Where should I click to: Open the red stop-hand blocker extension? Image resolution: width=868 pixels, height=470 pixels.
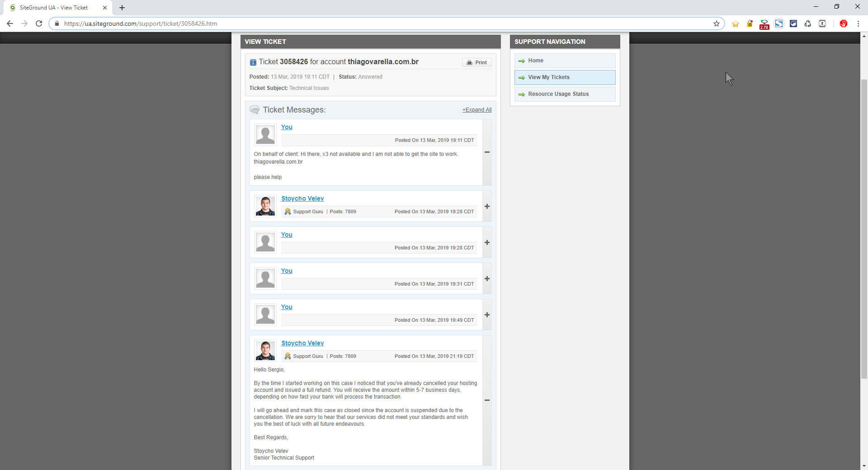[844, 23]
